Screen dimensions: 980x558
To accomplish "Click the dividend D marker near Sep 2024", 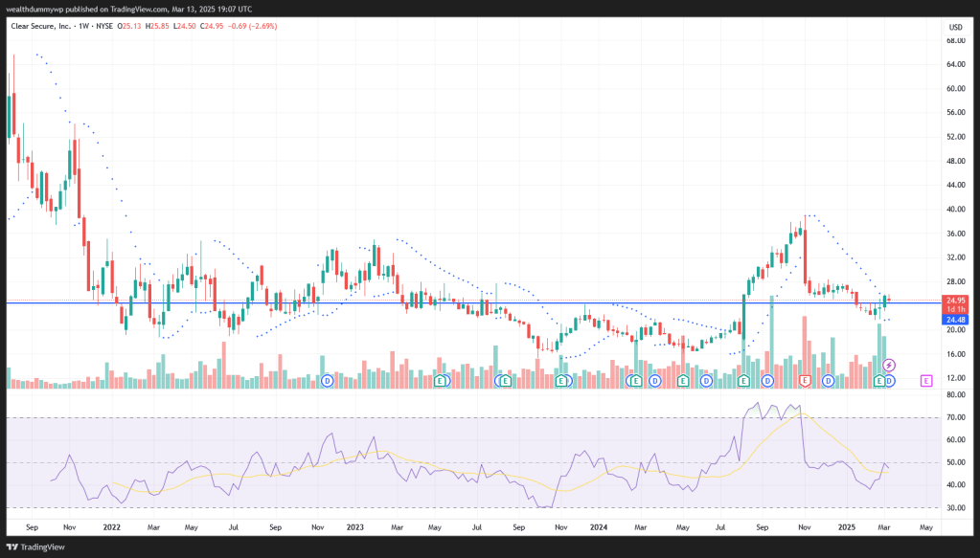I will [x=767, y=381].
